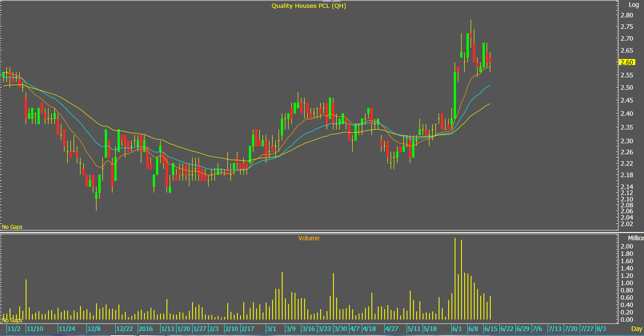Click the Million unit label
Viewport: 644px width, 336px height.
[x=635, y=238]
